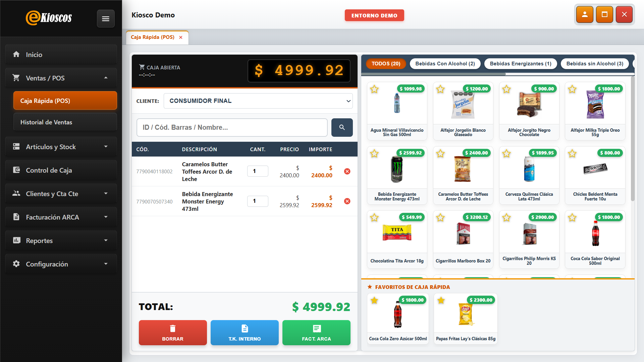Filter products by TODOS (20)
This screenshot has width=644, height=362.
[x=386, y=64]
